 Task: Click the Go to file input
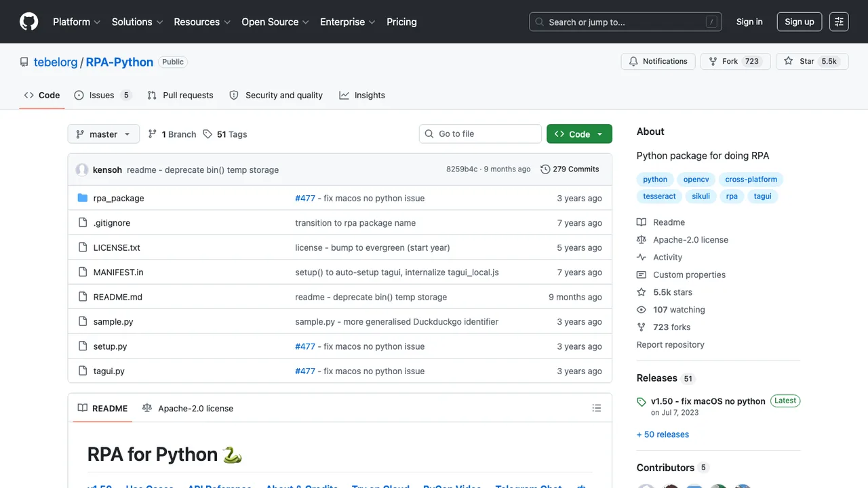click(x=480, y=134)
